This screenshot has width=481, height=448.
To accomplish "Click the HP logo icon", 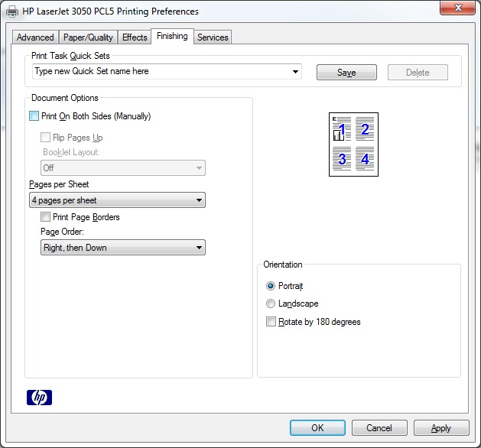I will (39, 398).
